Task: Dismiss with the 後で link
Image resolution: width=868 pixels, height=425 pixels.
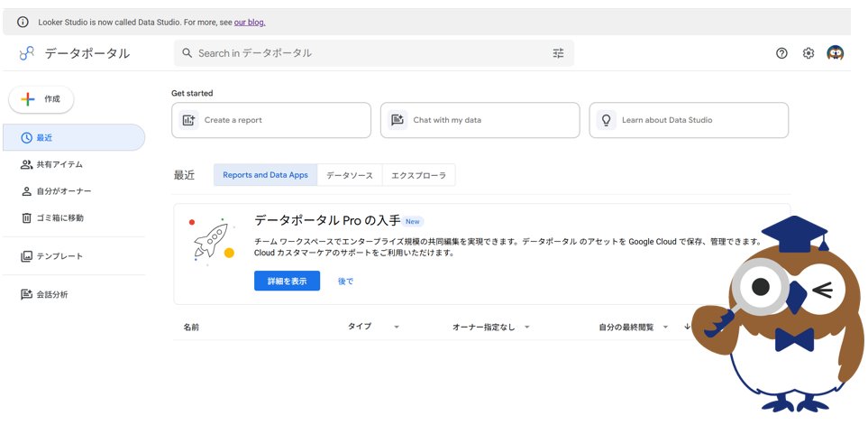Action: click(x=345, y=281)
